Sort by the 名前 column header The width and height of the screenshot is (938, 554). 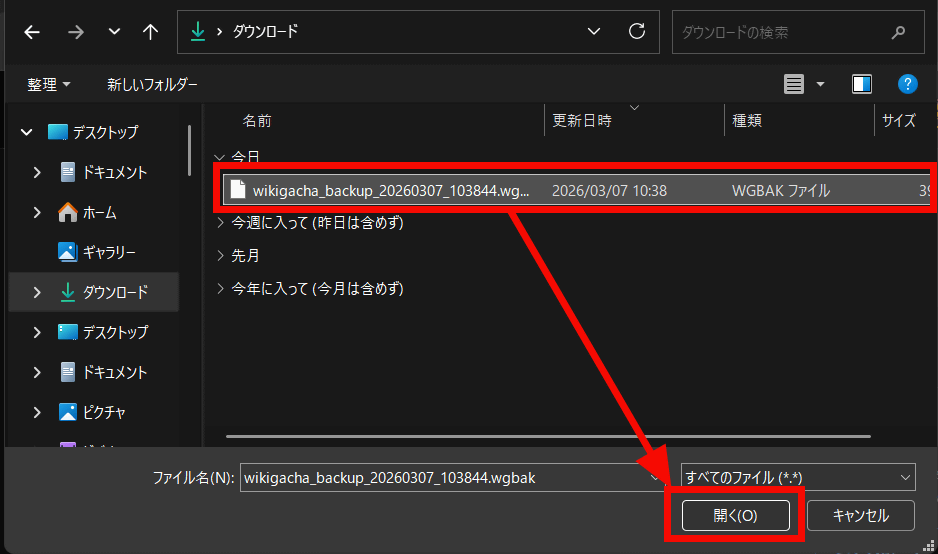[257, 121]
